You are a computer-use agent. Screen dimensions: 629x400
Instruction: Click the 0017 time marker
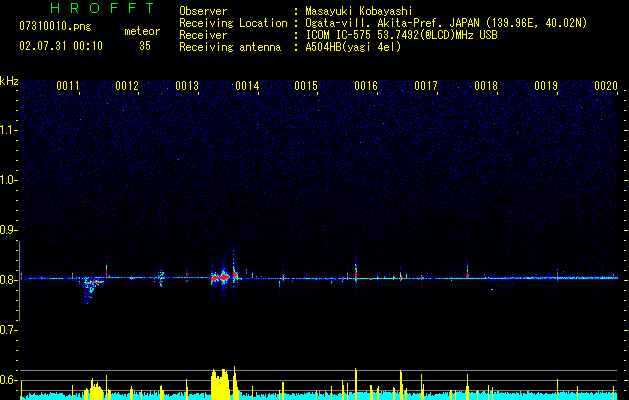(426, 86)
